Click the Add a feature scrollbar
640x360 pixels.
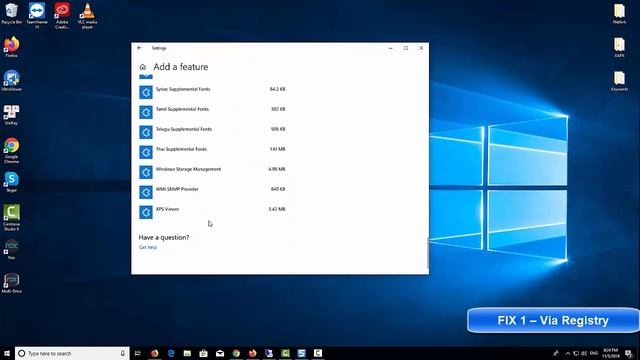click(427, 253)
